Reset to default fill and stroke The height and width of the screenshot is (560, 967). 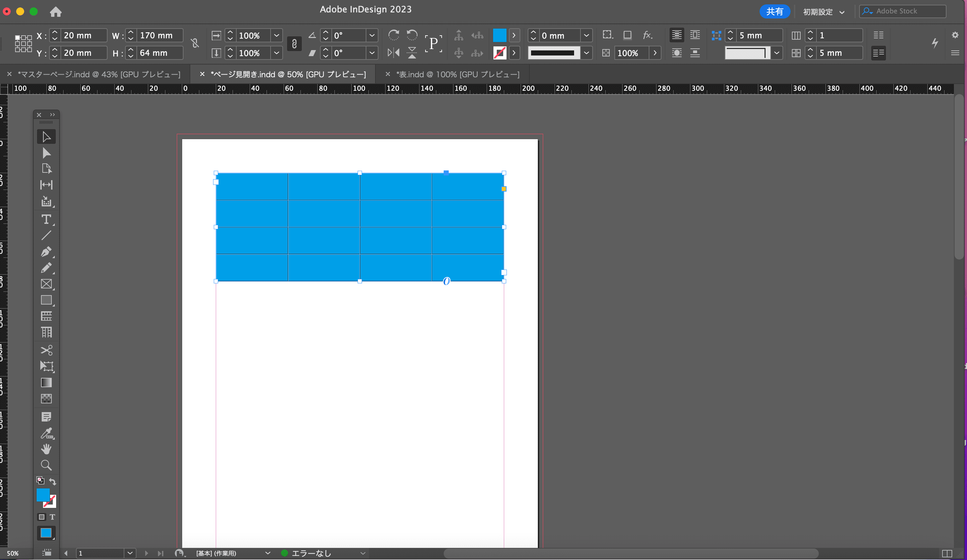[x=40, y=481]
